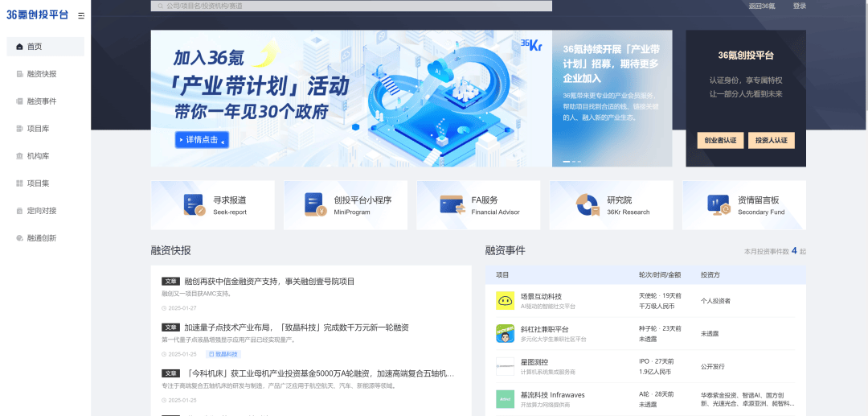Click the 本月投资事件数 counter

(x=775, y=251)
